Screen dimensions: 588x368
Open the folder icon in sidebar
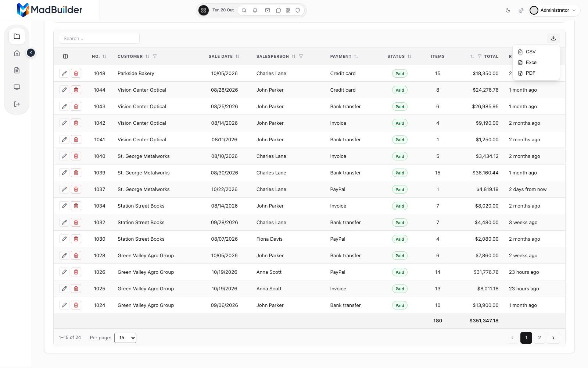(x=17, y=36)
